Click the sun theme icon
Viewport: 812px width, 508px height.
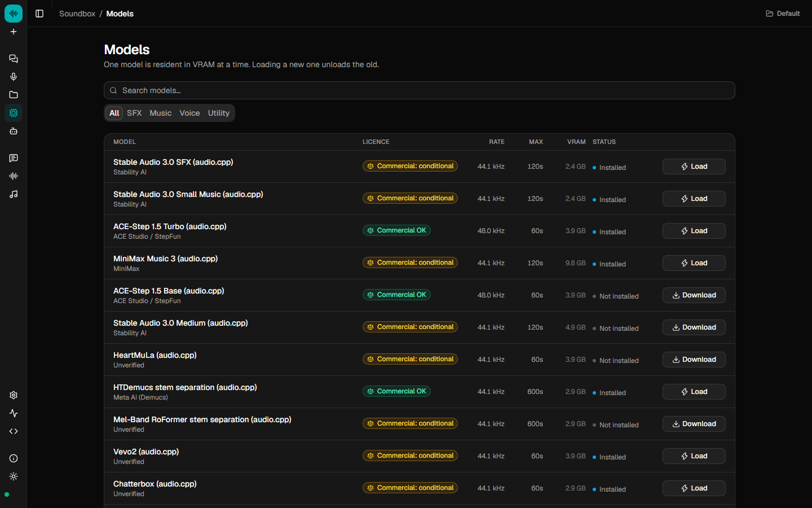14,476
